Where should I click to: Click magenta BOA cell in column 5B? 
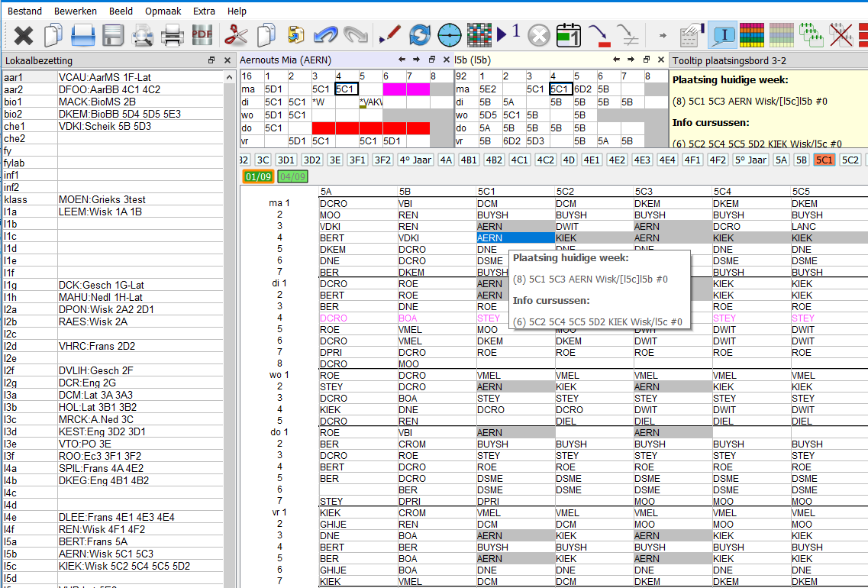point(436,318)
